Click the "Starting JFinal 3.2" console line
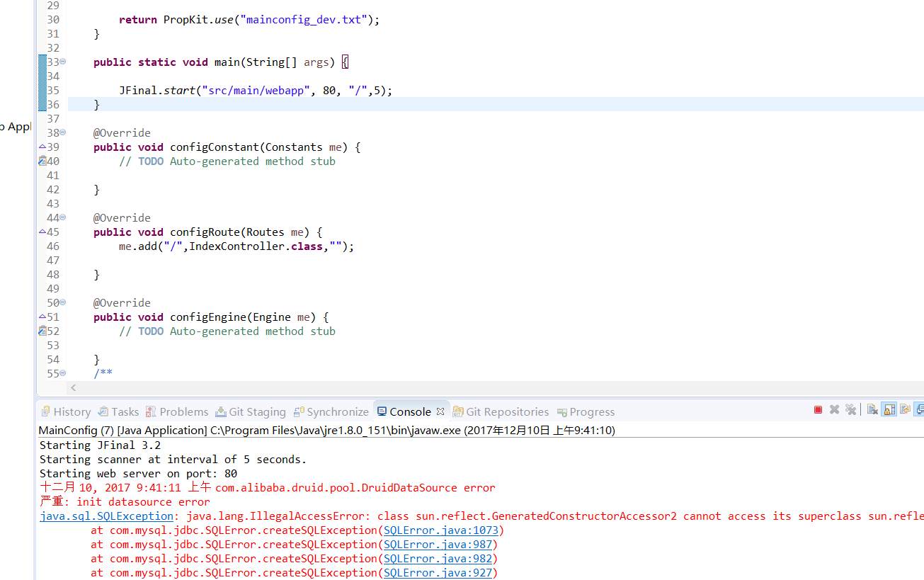Screen dimensions: 924x580 click(100, 445)
